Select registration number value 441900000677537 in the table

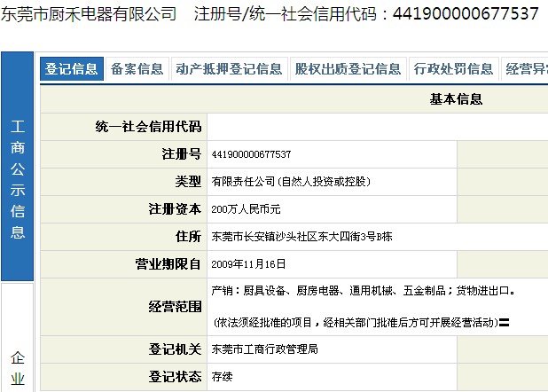click(x=251, y=154)
